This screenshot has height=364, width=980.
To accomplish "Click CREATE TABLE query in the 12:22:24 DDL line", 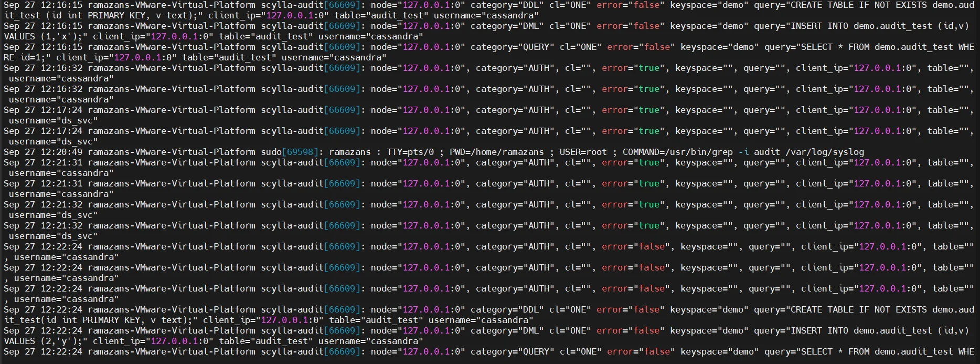I will pos(864,309).
